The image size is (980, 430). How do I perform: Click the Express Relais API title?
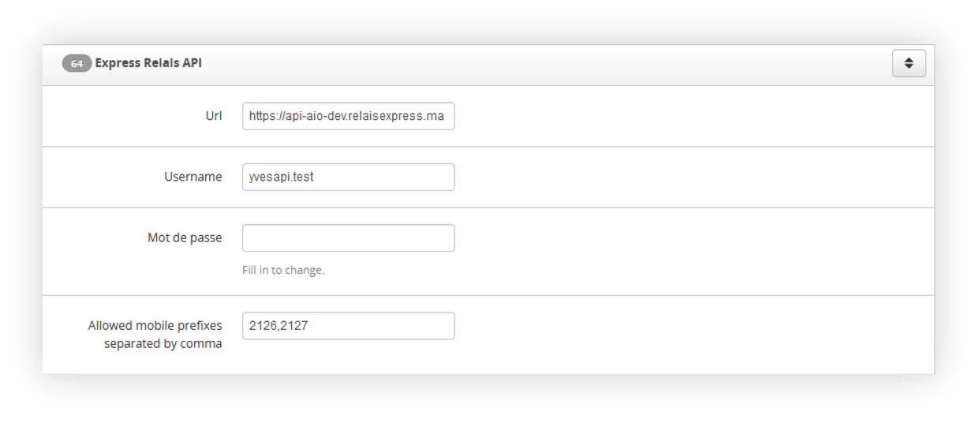pyautogui.click(x=148, y=63)
